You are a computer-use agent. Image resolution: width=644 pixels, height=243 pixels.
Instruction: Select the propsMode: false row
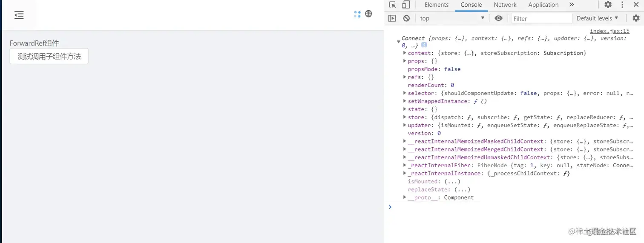tap(434, 69)
